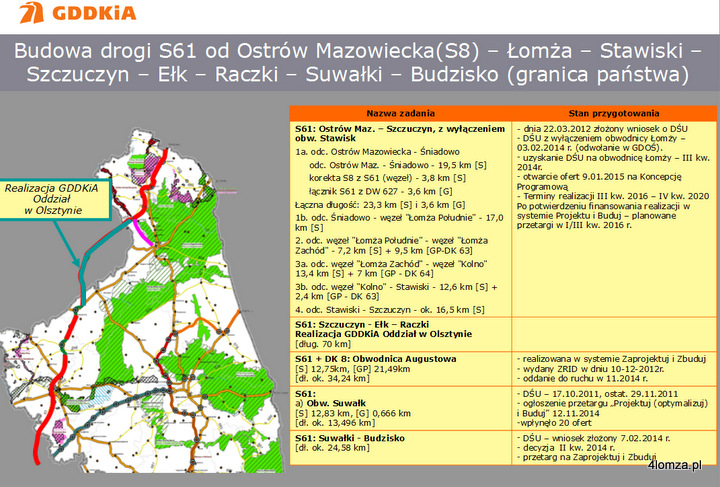
Task: Click the 4lomza.pl watermark link
Action: pos(675,465)
